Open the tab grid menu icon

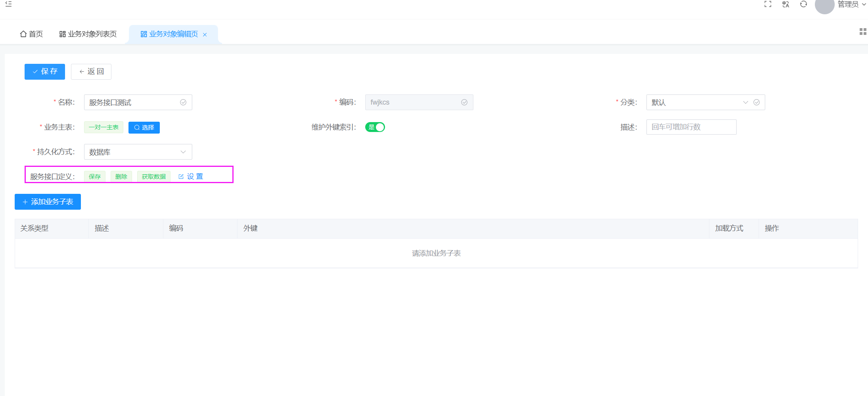(x=863, y=31)
